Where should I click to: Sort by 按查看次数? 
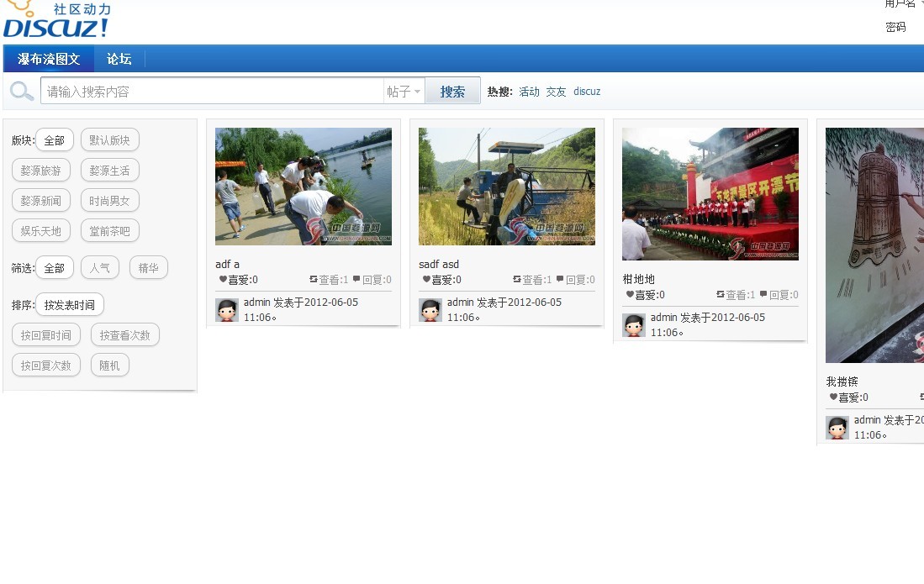(x=125, y=335)
